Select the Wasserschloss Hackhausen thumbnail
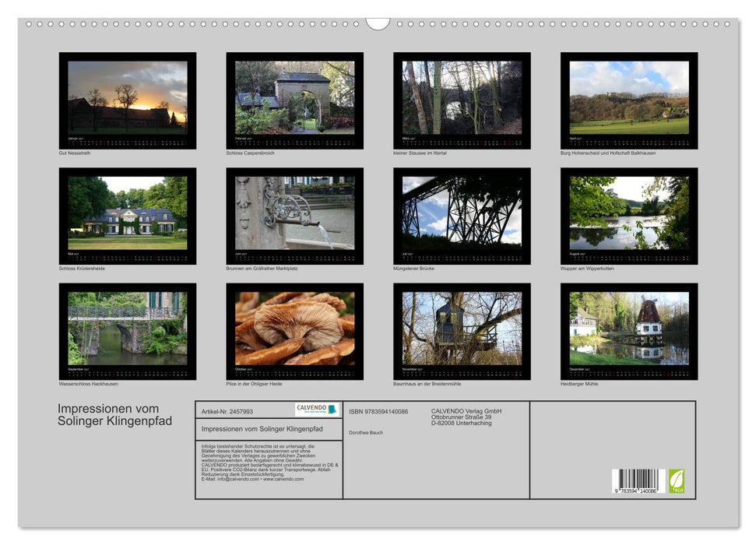This screenshot has height=545, width=756. [128, 332]
